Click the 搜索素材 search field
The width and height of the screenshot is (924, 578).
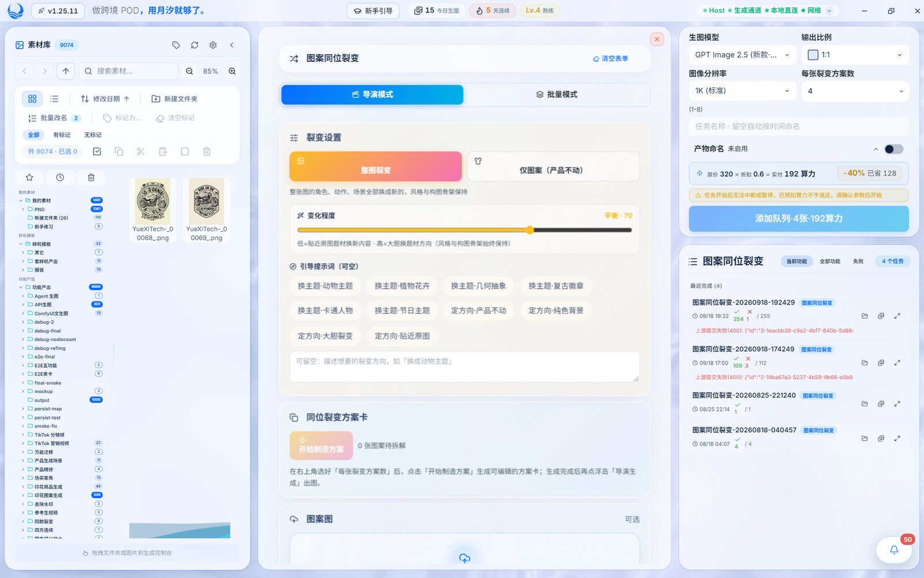128,71
